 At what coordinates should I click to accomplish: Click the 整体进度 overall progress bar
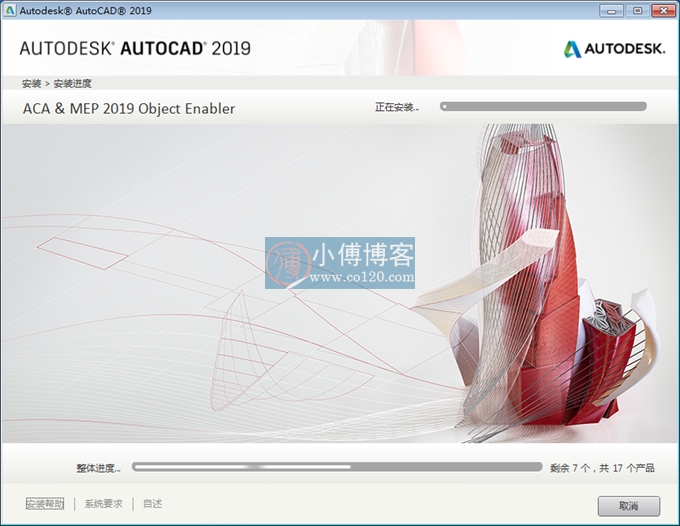click(337, 467)
